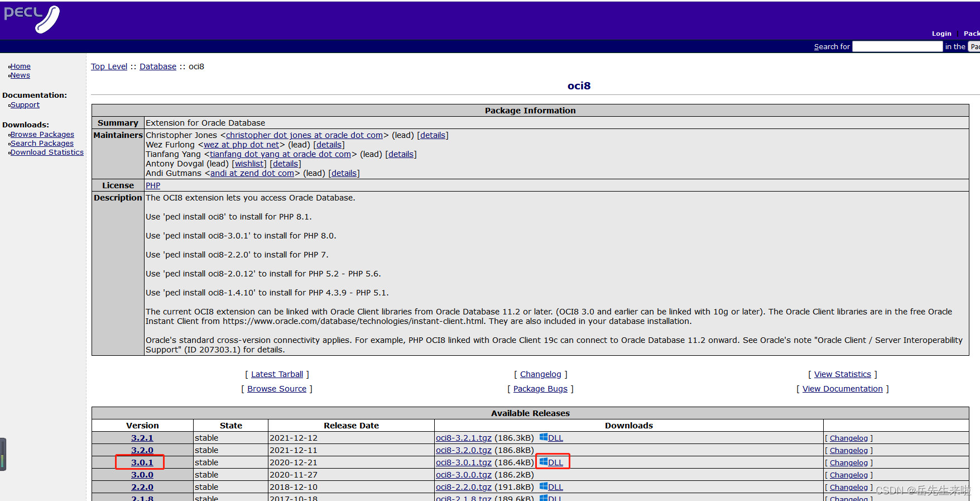Open Download Statistics page

pos(47,152)
